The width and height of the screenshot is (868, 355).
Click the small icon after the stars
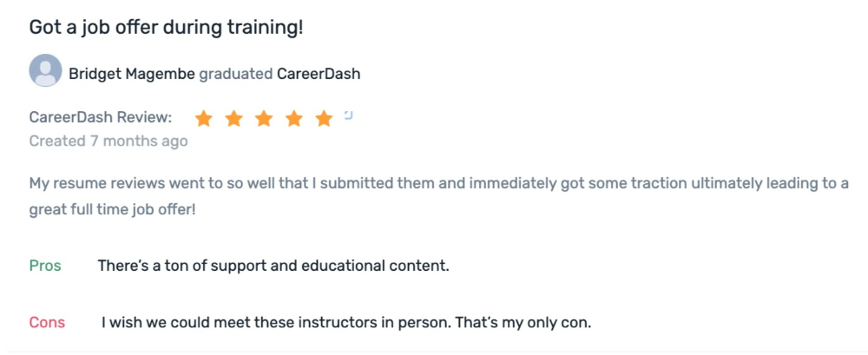(349, 115)
